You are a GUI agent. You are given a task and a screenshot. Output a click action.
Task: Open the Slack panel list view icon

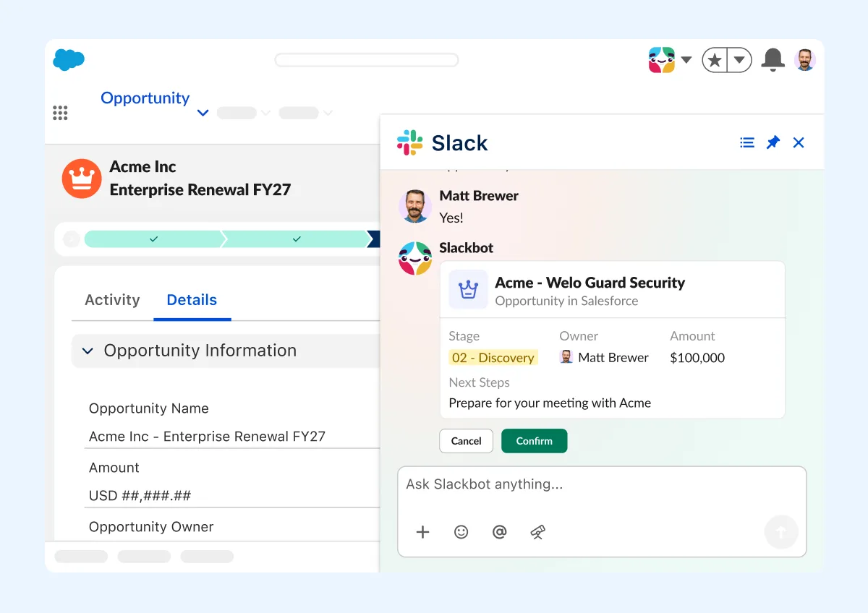(747, 142)
